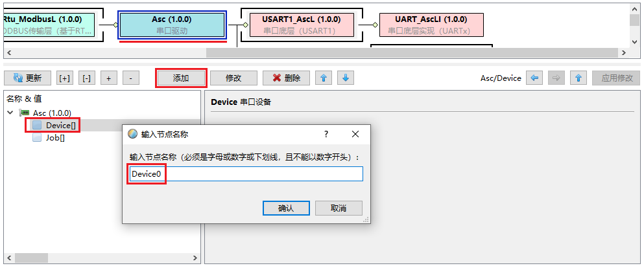The image size is (644, 268).
Task: Click the single + expand button
Action: (x=109, y=78)
